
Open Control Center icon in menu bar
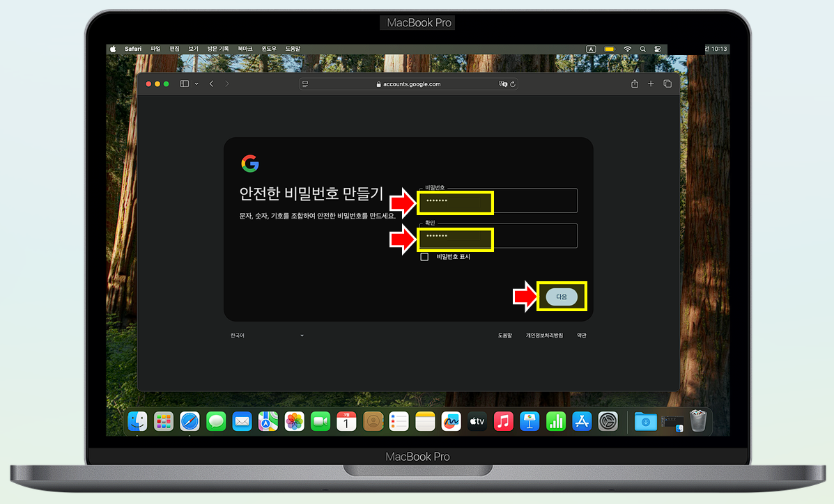point(658,49)
